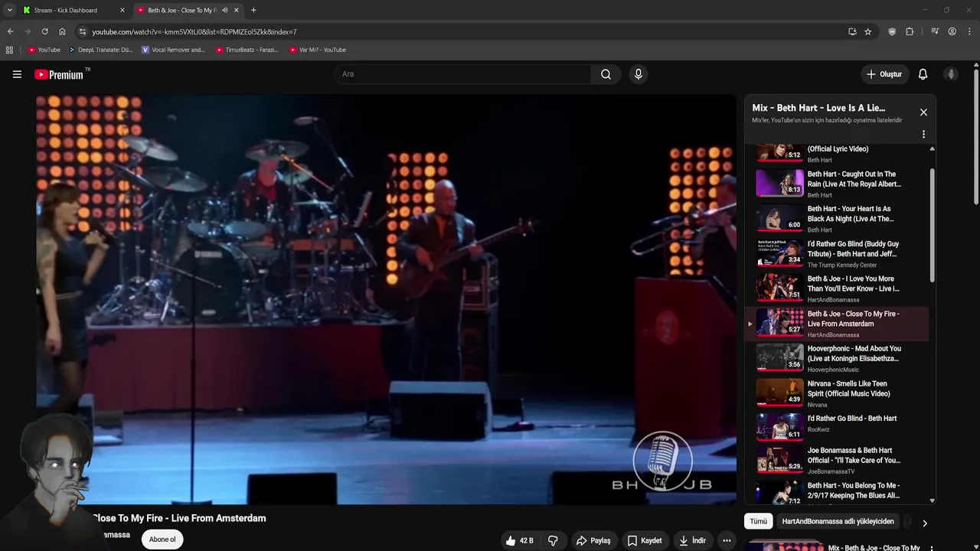Screen dimensions: 980x551
Task: Show next filter chips with arrow
Action: (x=924, y=523)
